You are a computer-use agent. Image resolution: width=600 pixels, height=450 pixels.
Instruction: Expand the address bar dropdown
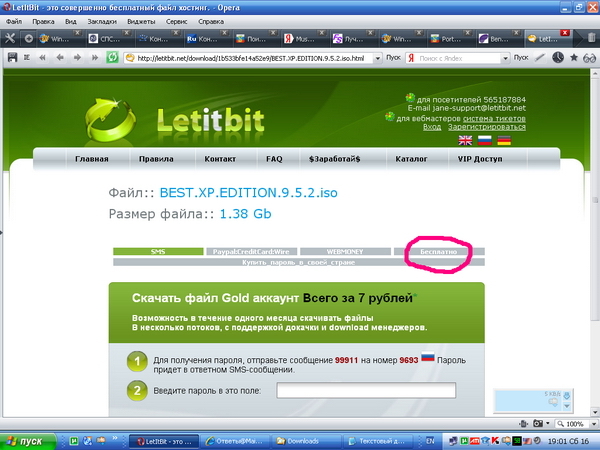coord(377,58)
